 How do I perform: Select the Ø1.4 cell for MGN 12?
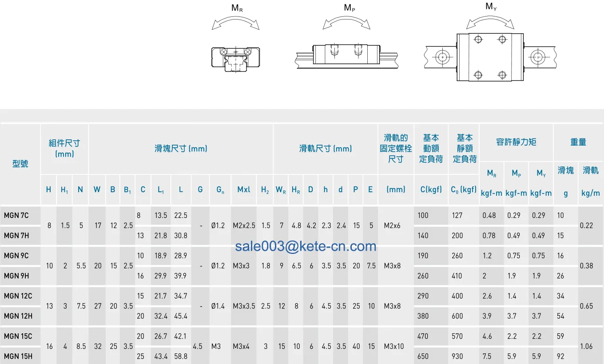[218, 306]
